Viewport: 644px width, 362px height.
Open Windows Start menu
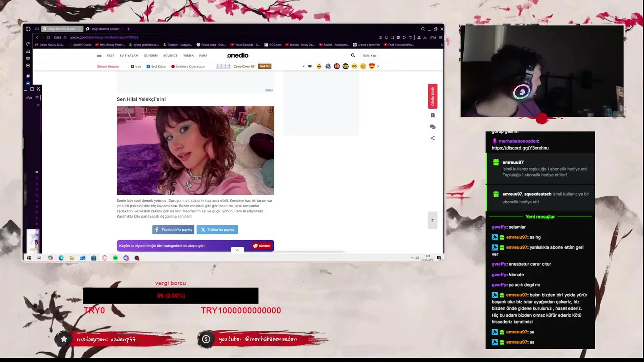[28, 258]
